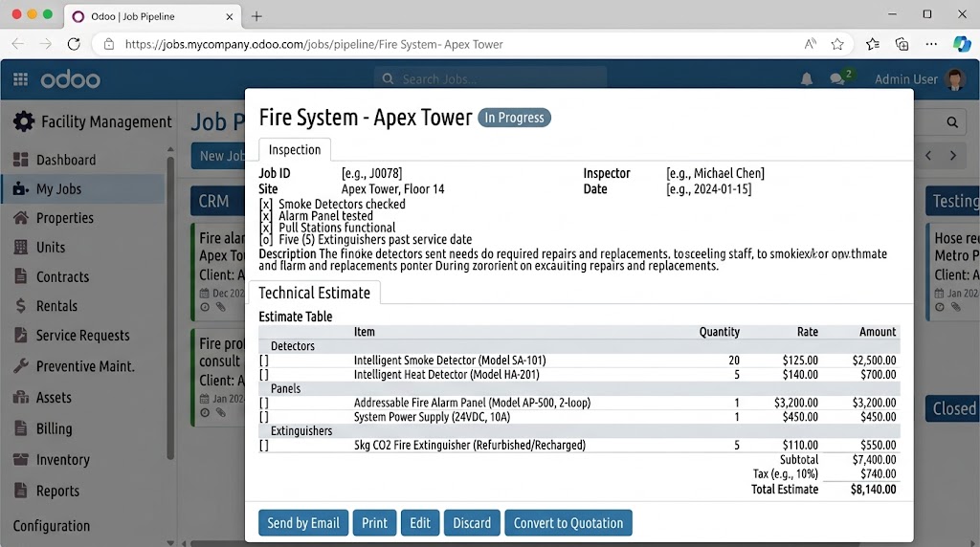Click the New Job button
Viewport: 980px width, 547px height.
point(219,156)
